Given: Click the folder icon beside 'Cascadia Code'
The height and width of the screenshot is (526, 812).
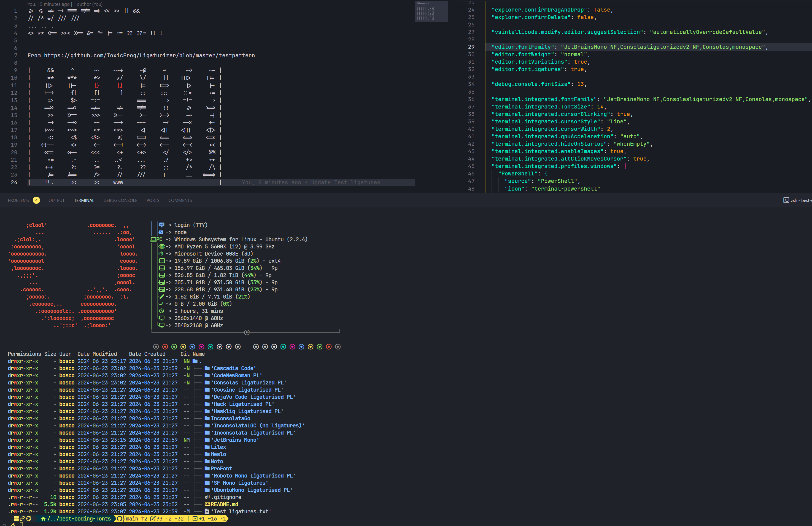Looking at the screenshot, I should 207,368.
